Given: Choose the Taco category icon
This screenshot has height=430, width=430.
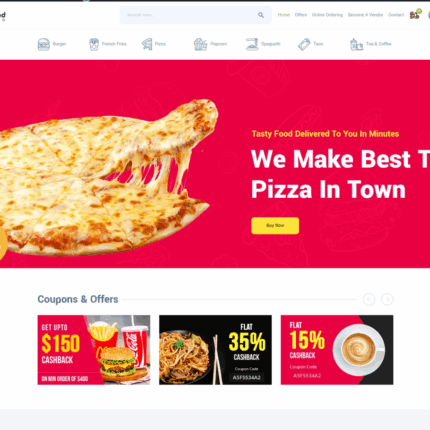Looking at the screenshot, I should (304, 44).
